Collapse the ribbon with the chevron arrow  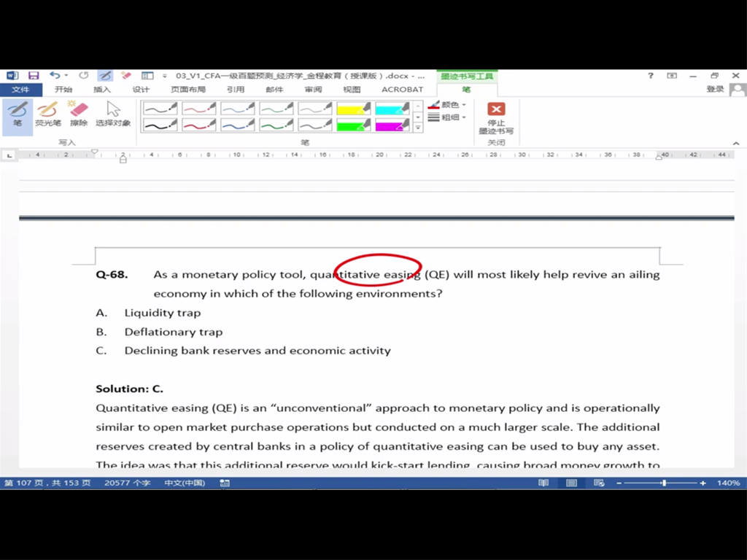tap(736, 143)
